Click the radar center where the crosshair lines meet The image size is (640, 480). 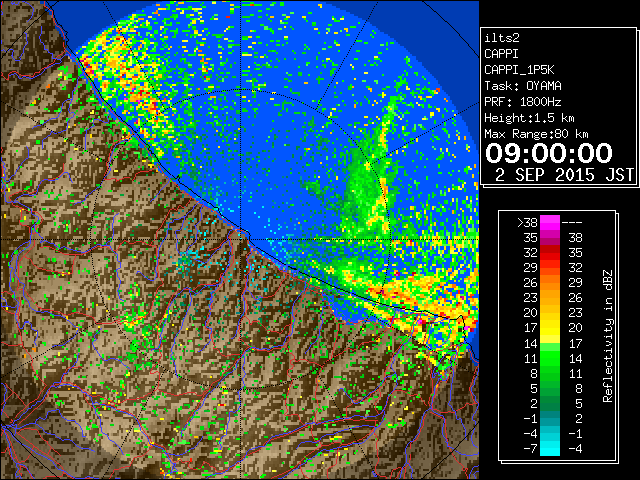(x=241, y=239)
